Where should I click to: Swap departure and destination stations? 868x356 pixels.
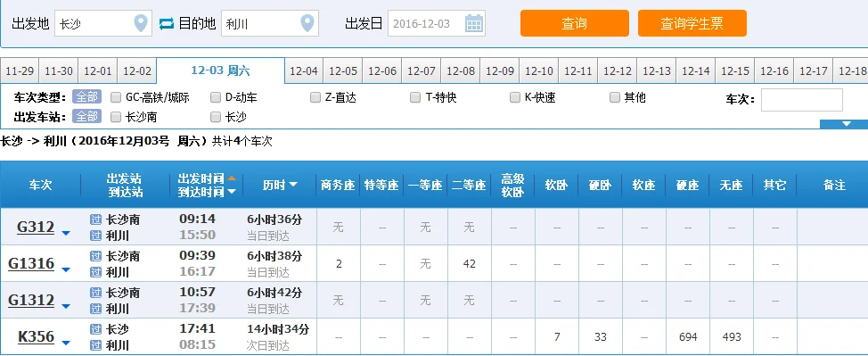167,24
